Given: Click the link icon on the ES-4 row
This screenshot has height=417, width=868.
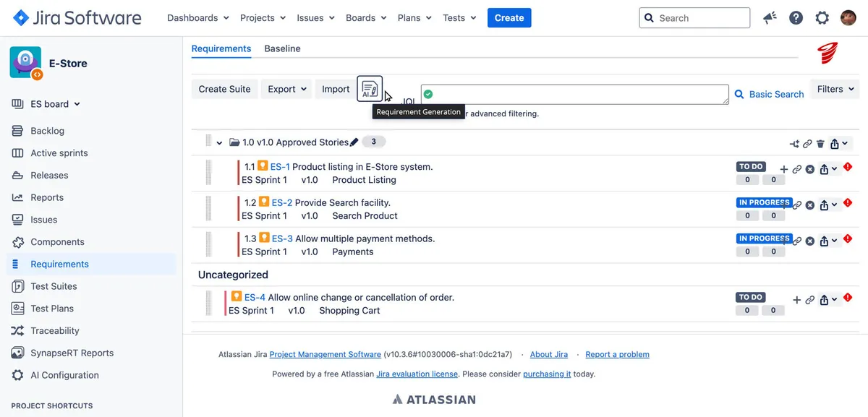Looking at the screenshot, I should click(x=810, y=300).
